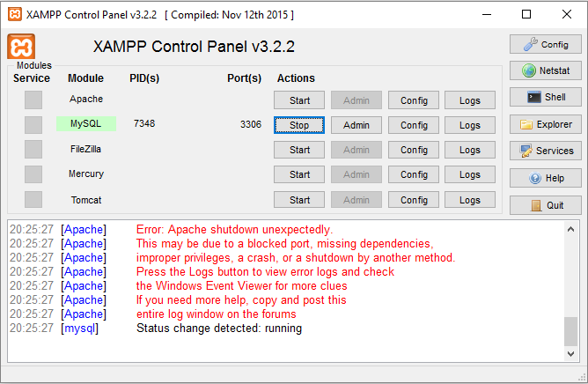Screen dimensions: 588x384
Task: Close the XAMPP Control Panel window
Action: point(567,14)
